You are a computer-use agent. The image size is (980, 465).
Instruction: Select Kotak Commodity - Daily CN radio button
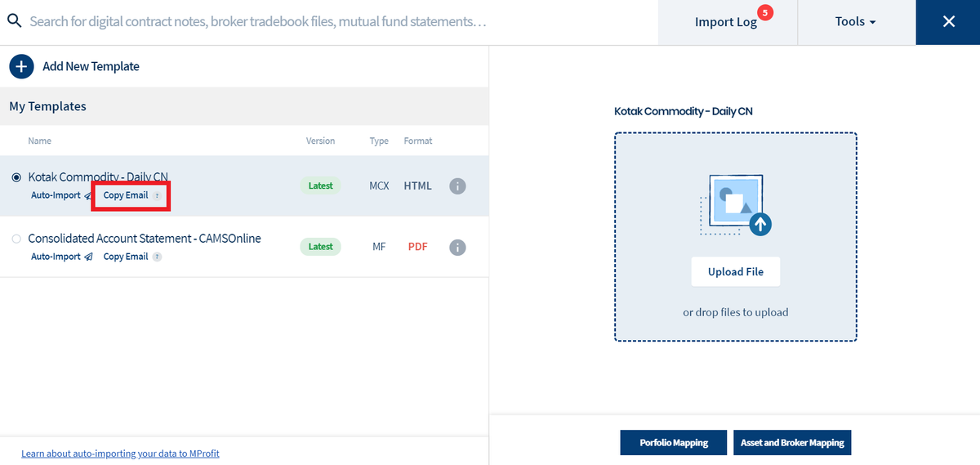pyautogui.click(x=16, y=177)
